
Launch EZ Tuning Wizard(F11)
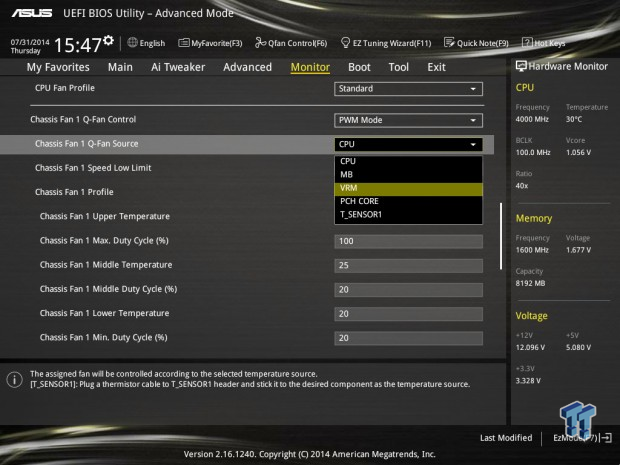point(386,43)
